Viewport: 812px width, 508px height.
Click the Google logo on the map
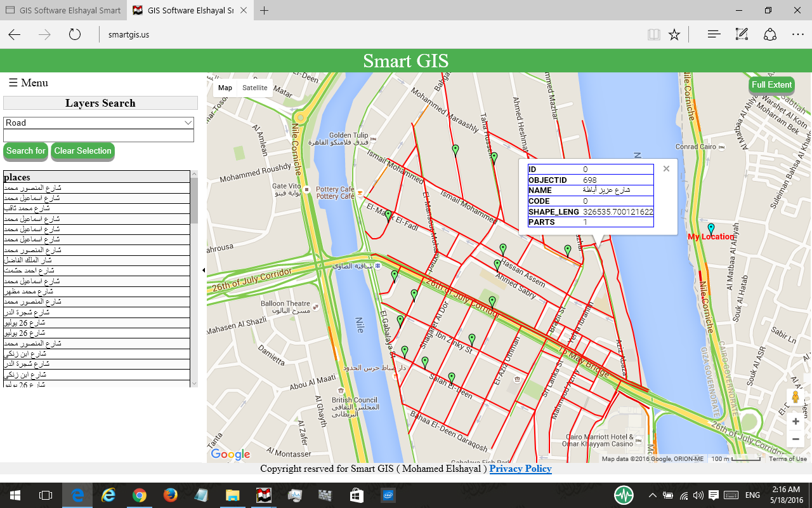(x=230, y=454)
